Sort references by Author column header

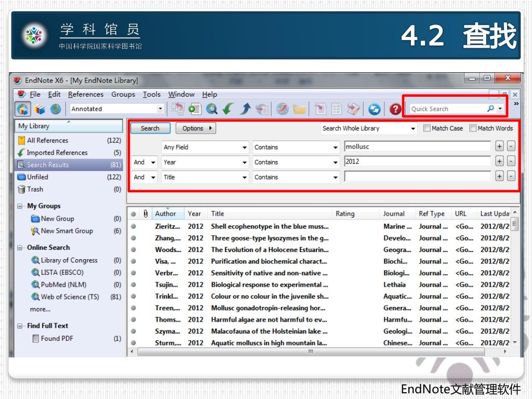tap(168, 214)
